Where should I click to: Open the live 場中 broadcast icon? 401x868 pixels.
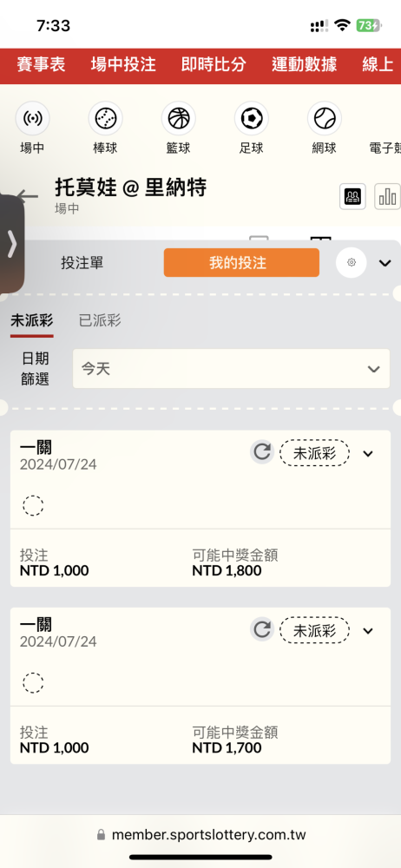32,118
